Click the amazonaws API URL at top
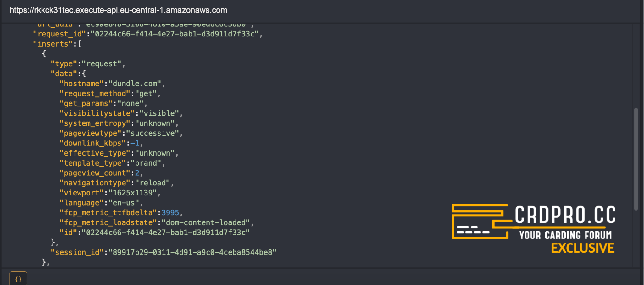The width and height of the screenshot is (644, 285). 118,10
